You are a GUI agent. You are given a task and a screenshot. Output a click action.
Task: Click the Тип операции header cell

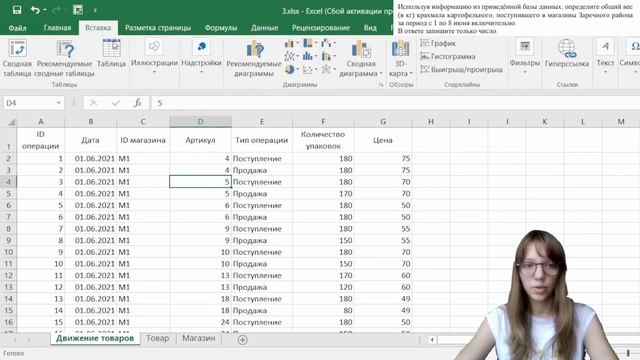tap(262, 140)
